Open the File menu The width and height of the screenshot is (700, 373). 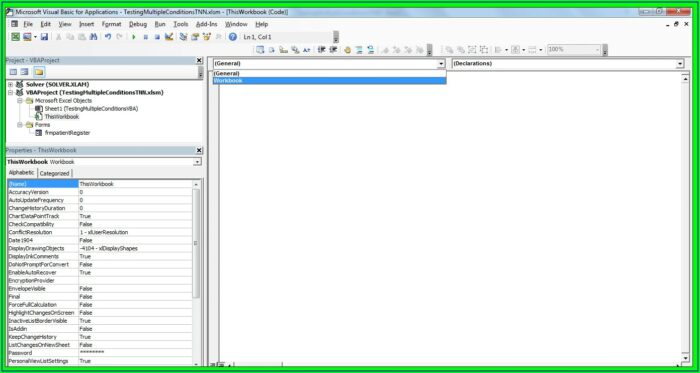coord(28,24)
